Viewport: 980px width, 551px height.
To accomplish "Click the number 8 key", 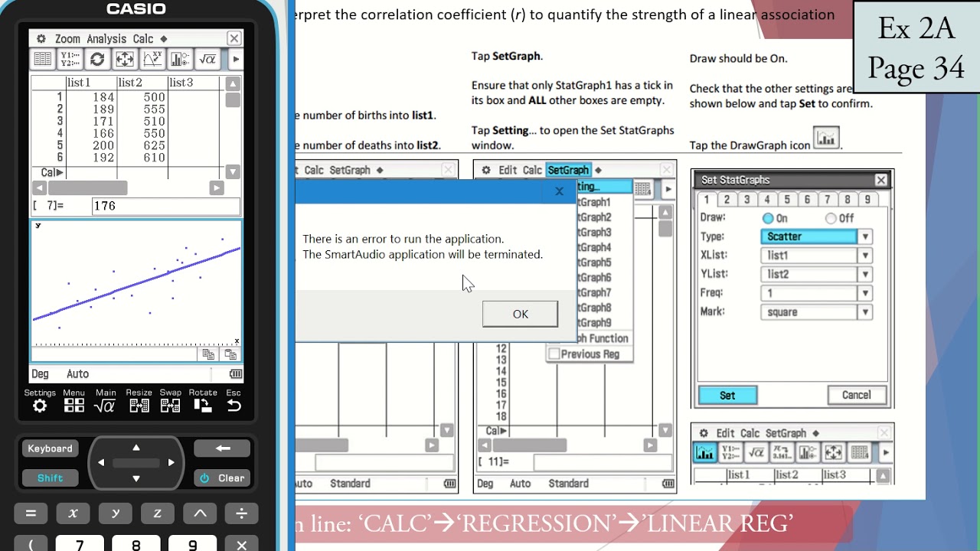I will pyautogui.click(x=136, y=544).
